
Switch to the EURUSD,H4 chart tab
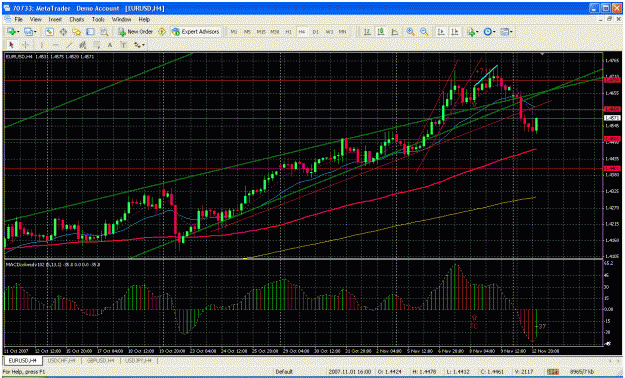(x=22, y=360)
